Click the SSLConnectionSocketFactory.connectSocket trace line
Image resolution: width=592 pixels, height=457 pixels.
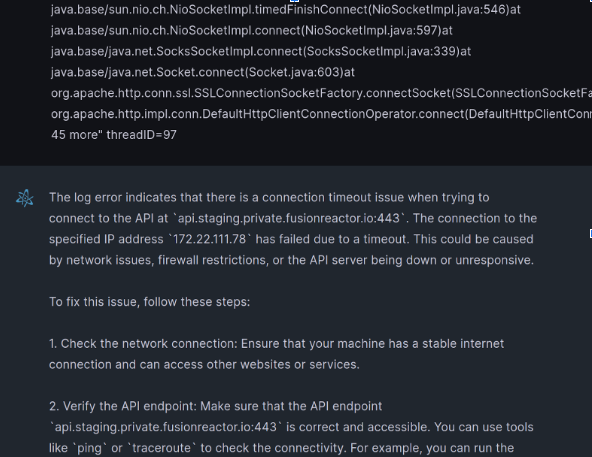click(x=321, y=93)
